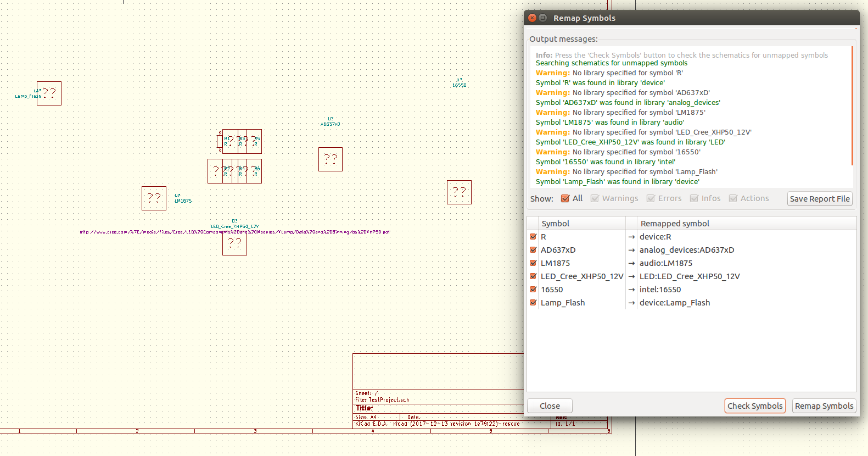868x456 pixels.
Task: Select the audio:LM1875 remapped entry
Action: 665,263
